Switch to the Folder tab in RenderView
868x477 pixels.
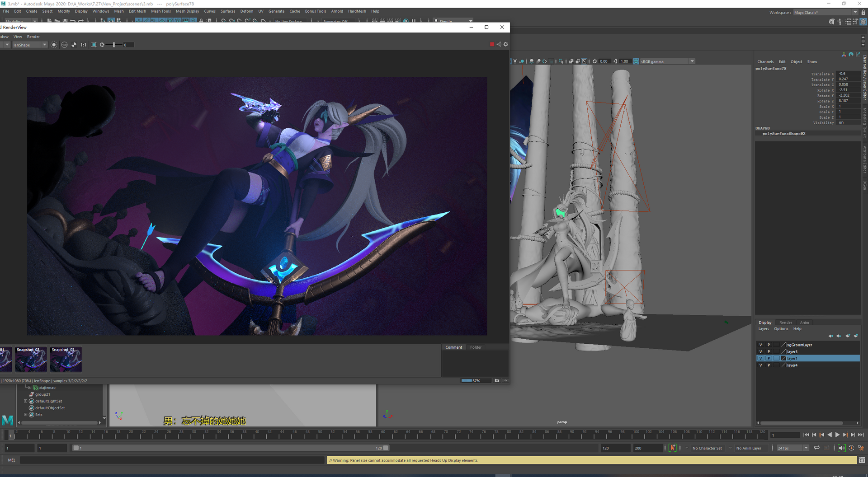(476, 347)
